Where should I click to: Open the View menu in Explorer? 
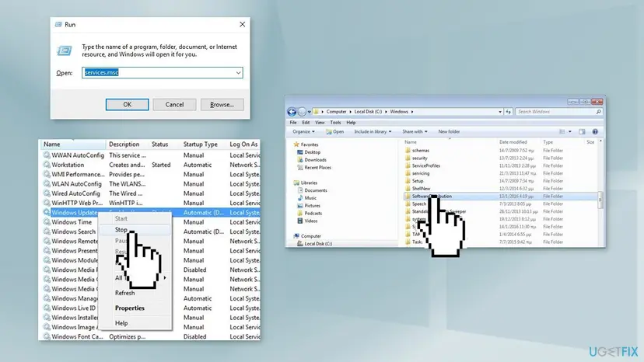click(320, 122)
